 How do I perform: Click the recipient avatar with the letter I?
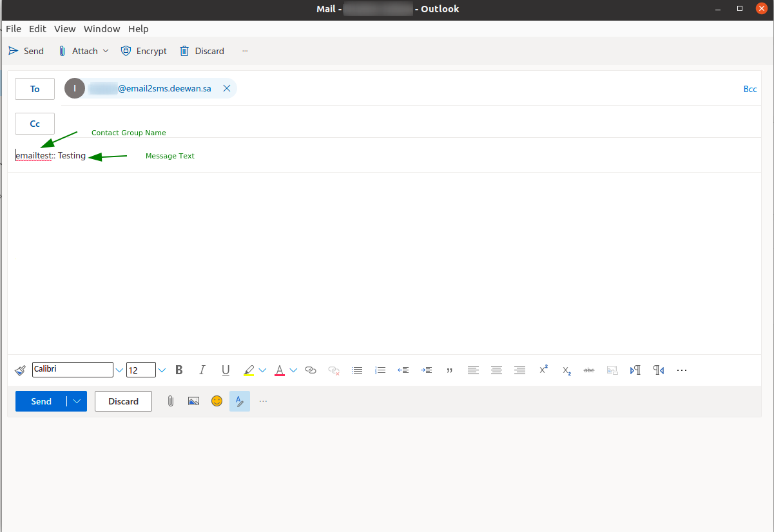pos(75,89)
